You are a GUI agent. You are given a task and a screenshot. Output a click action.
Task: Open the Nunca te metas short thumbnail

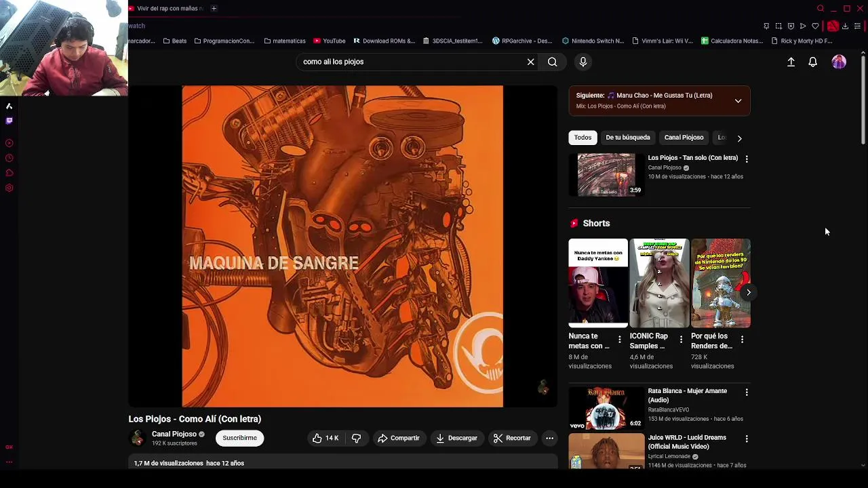[597, 283]
